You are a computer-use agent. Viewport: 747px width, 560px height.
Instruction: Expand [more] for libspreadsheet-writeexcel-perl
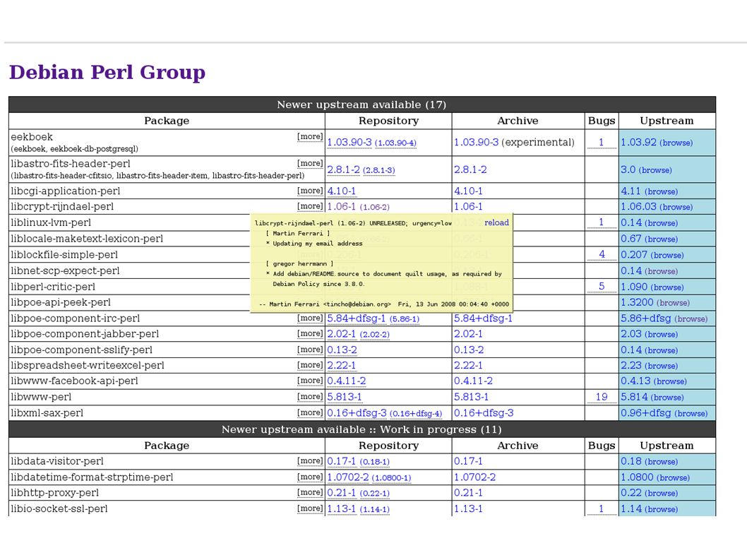click(310, 365)
